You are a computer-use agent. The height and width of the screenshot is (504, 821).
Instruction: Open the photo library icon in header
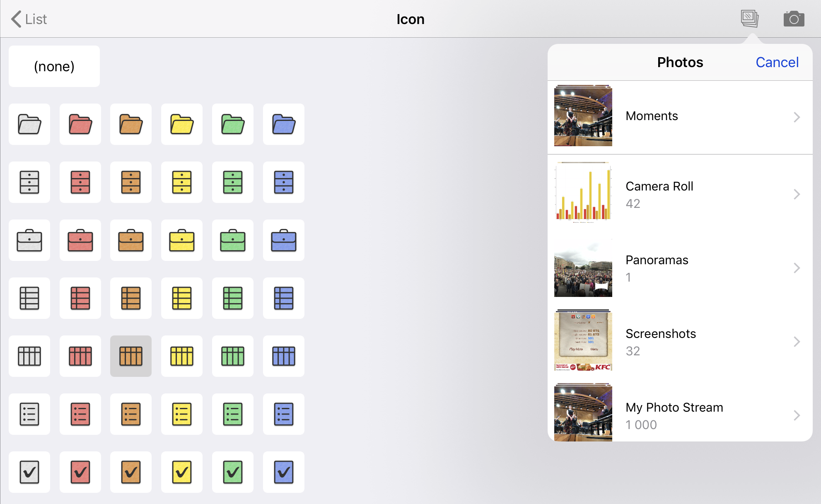point(750,19)
